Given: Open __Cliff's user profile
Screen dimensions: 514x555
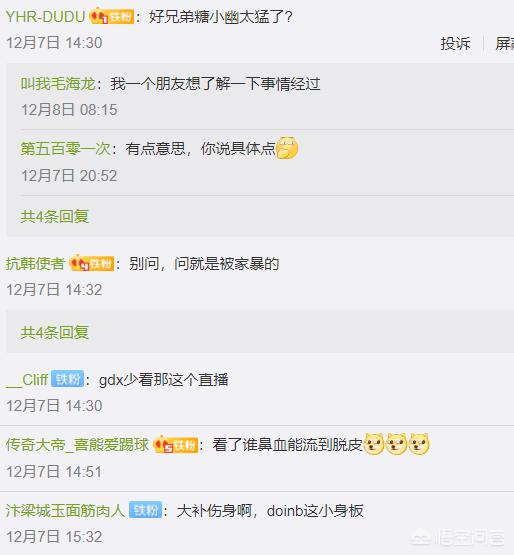Looking at the screenshot, I should point(27,380).
